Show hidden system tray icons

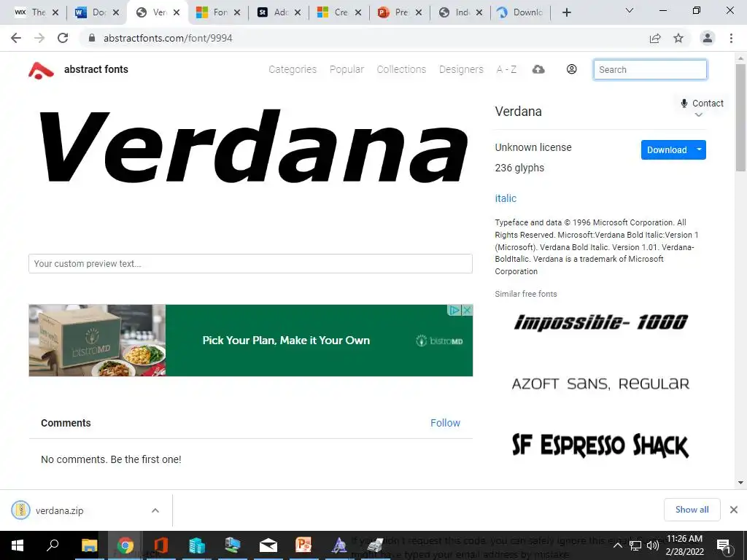[x=617, y=545]
